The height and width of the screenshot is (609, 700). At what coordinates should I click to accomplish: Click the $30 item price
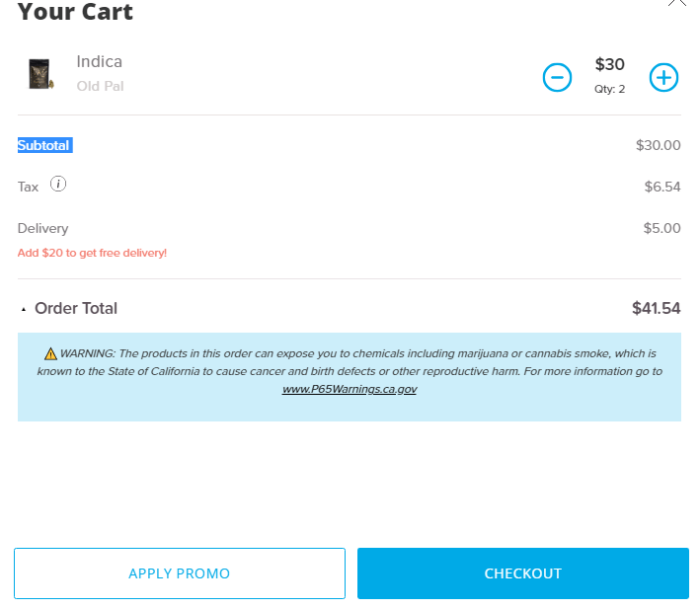coord(609,65)
